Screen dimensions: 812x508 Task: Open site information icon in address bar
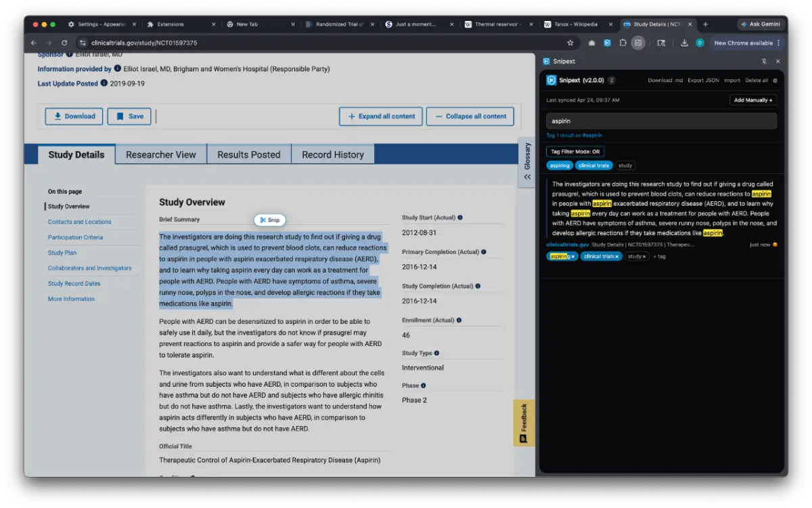pos(83,43)
